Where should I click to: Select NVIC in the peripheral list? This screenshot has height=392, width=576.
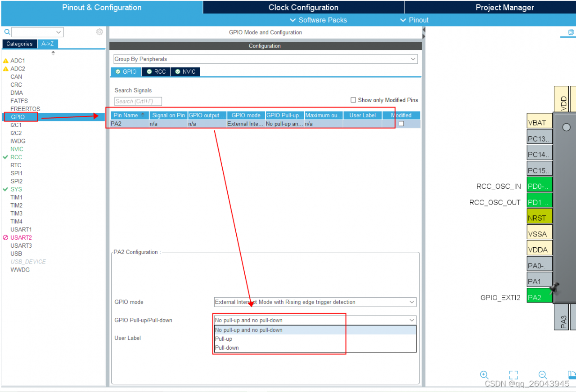tap(17, 149)
